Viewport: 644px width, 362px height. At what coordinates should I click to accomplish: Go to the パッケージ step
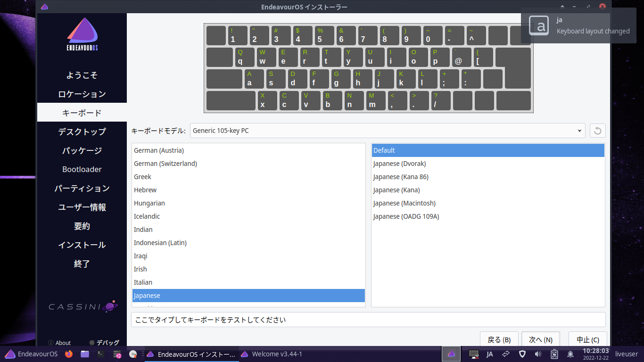pyautogui.click(x=82, y=150)
